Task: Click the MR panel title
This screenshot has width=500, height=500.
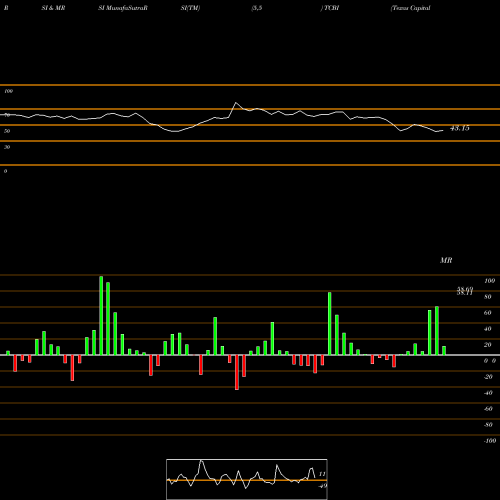Action: [446, 260]
